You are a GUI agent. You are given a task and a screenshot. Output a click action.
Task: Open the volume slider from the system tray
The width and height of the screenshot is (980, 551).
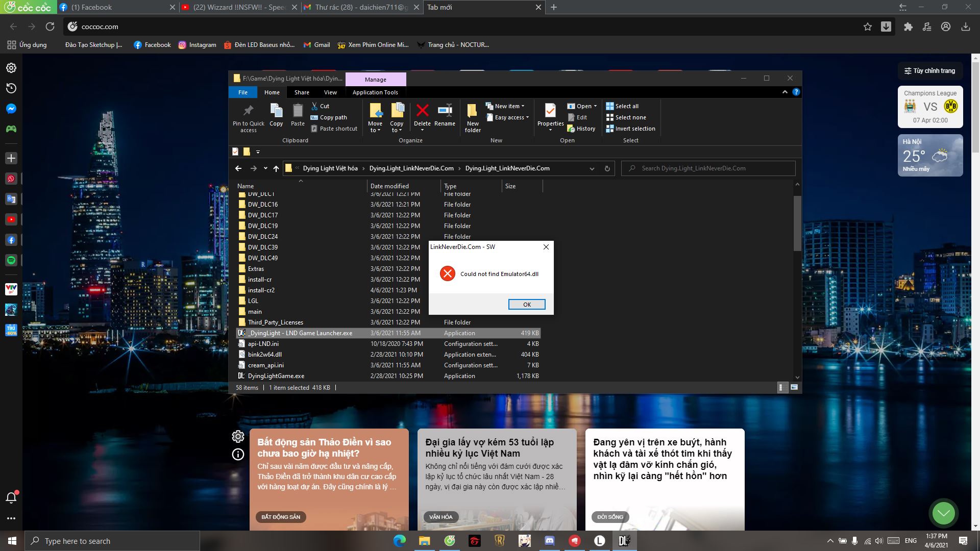[878, 541]
